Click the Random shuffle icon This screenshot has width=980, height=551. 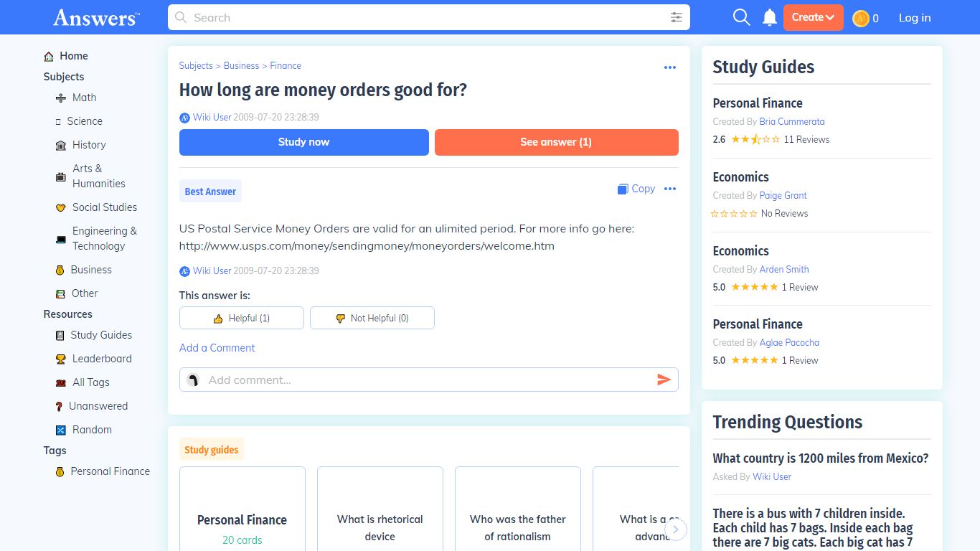61,430
